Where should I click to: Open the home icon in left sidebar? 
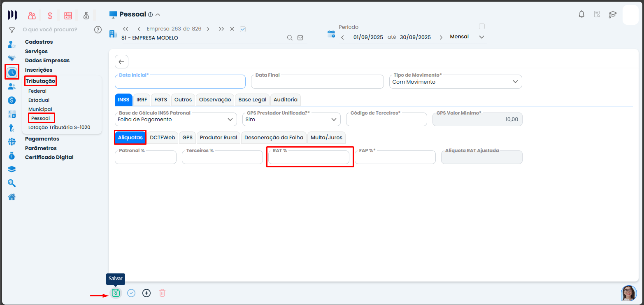(12, 197)
